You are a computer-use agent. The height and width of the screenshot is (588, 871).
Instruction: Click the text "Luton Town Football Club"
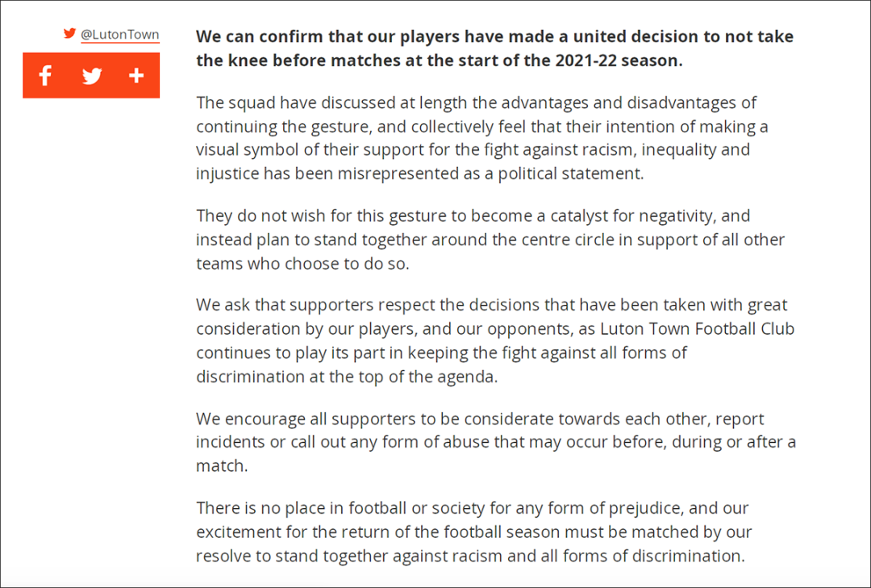click(697, 328)
